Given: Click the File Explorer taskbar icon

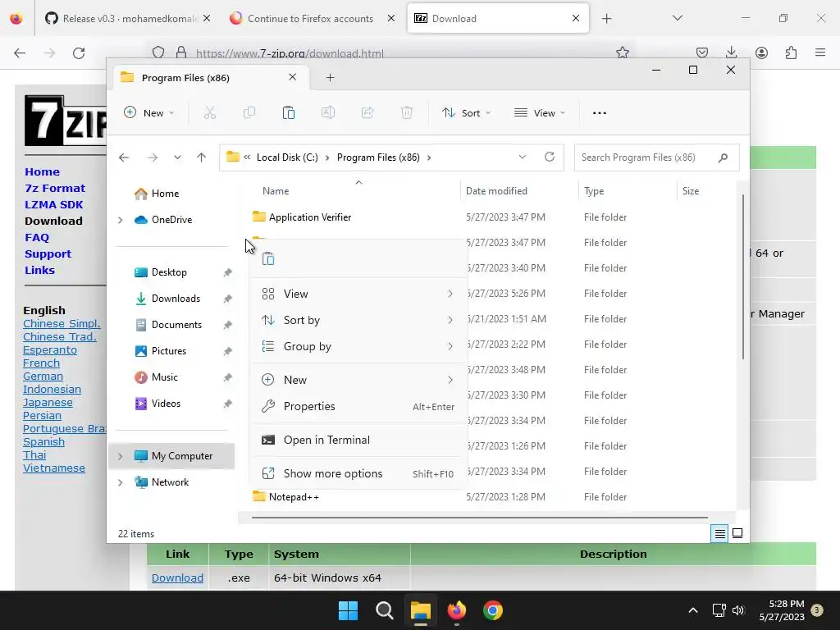Looking at the screenshot, I should (x=421, y=610).
